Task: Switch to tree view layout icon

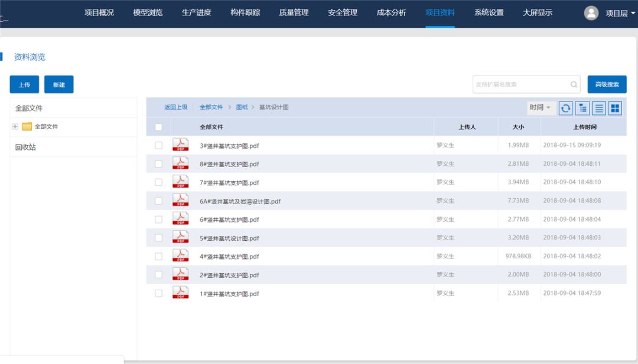Action: coord(582,107)
